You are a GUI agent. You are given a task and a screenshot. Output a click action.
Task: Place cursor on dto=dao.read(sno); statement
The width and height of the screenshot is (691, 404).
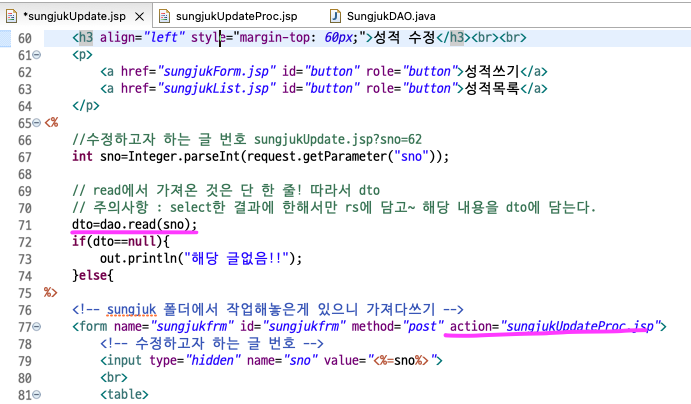134,224
